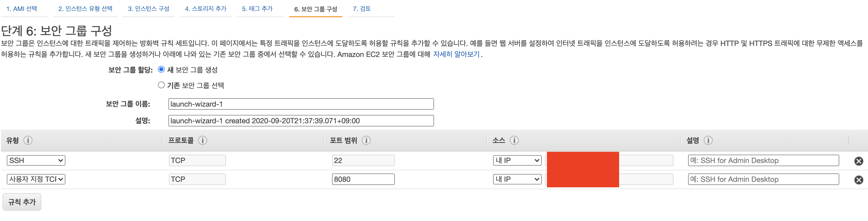Click the port range field showing 8080
Screen dimensions: 868x221
[x=363, y=179]
